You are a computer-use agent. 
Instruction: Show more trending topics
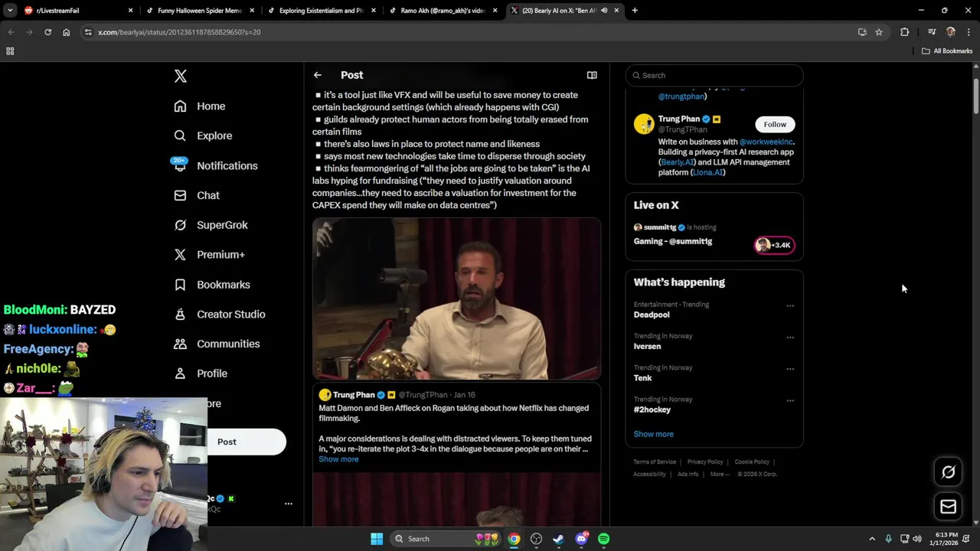click(x=654, y=434)
